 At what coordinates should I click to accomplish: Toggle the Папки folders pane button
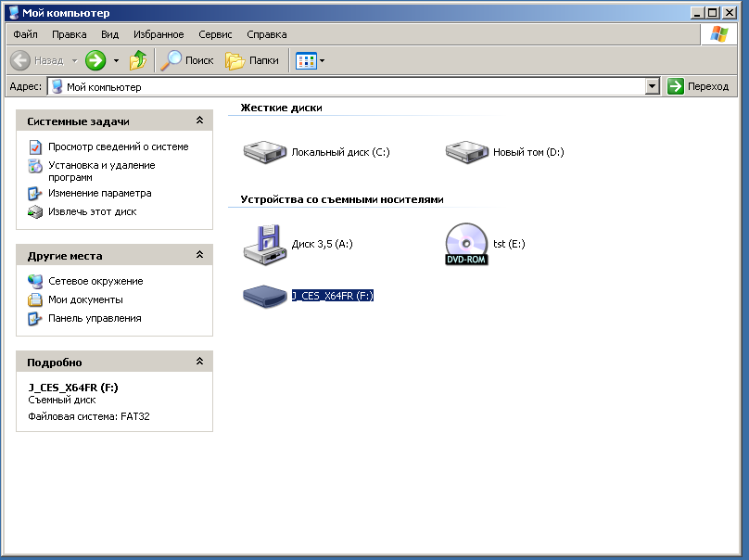[252, 60]
